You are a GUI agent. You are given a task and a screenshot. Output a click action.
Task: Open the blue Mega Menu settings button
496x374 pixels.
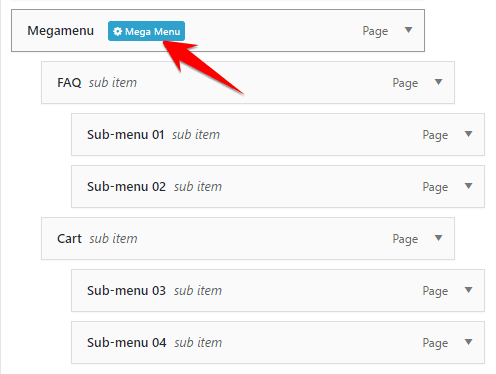click(x=146, y=31)
